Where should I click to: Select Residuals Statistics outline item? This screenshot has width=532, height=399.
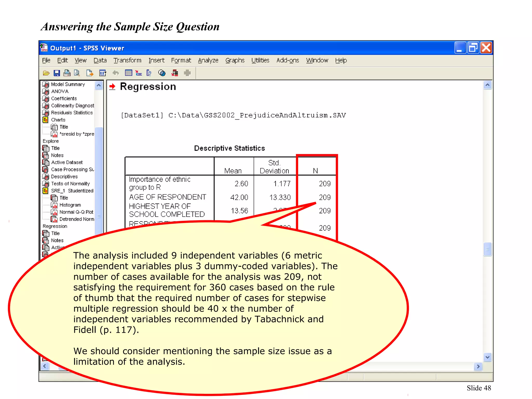click(72, 112)
